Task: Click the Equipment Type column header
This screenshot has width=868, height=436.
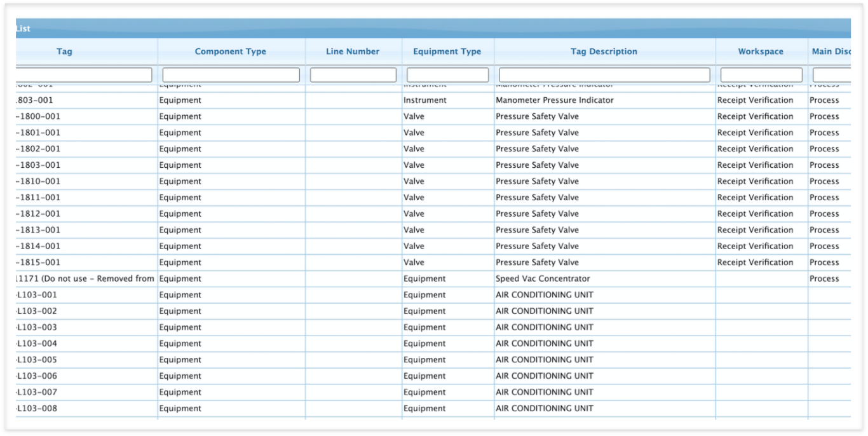Action: click(447, 51)
